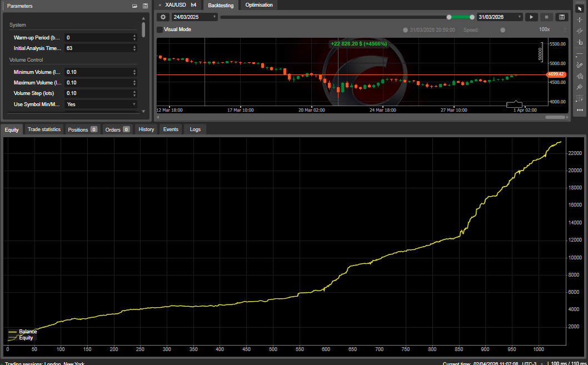Click the save icon beside stop button
Screen dimensions: 588x365
point(561,17)
